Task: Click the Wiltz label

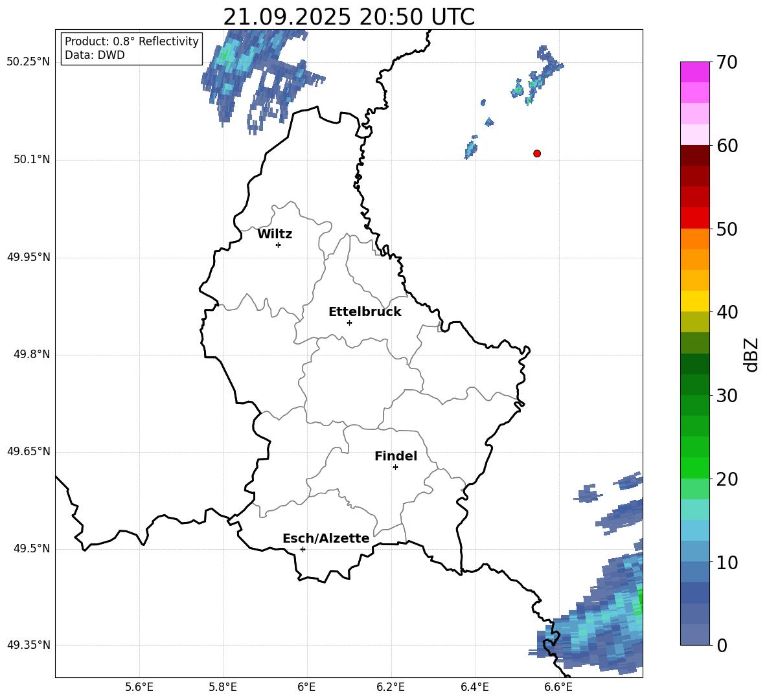Action: [275, 234]
